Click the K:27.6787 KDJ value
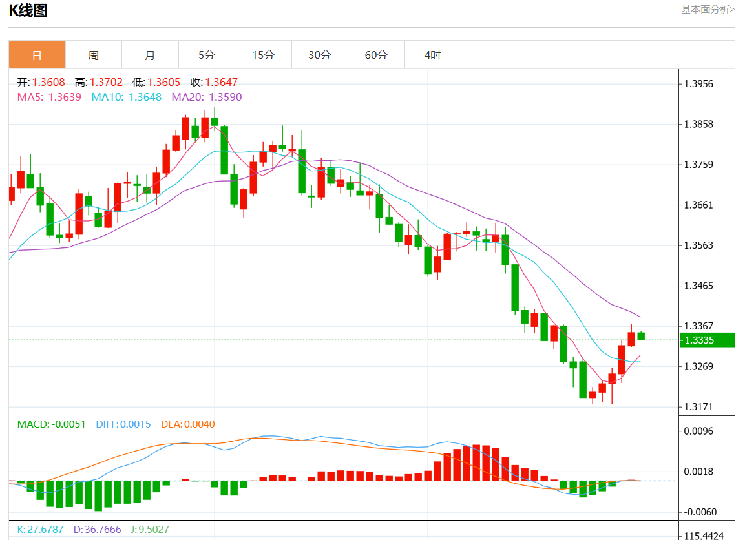Image resolution: width=756 pixels, height=540 pixels. click(41, 530)
